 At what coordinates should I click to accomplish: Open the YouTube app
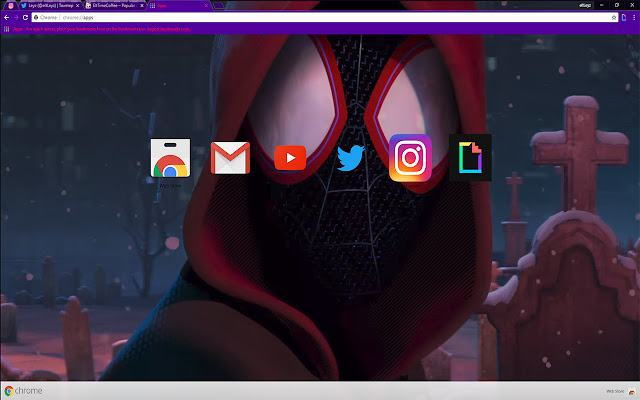pos(290,158)
